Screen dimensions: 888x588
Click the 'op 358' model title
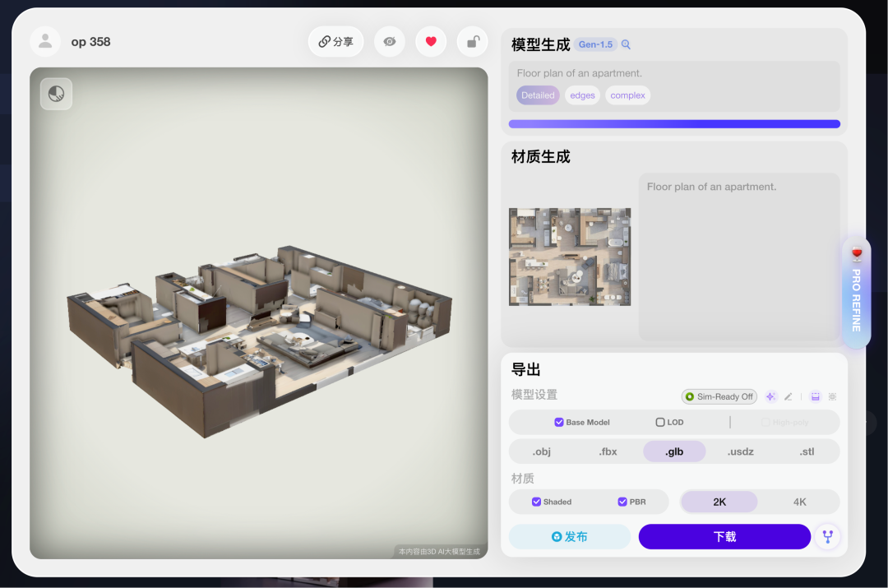(x=90, y=42)
